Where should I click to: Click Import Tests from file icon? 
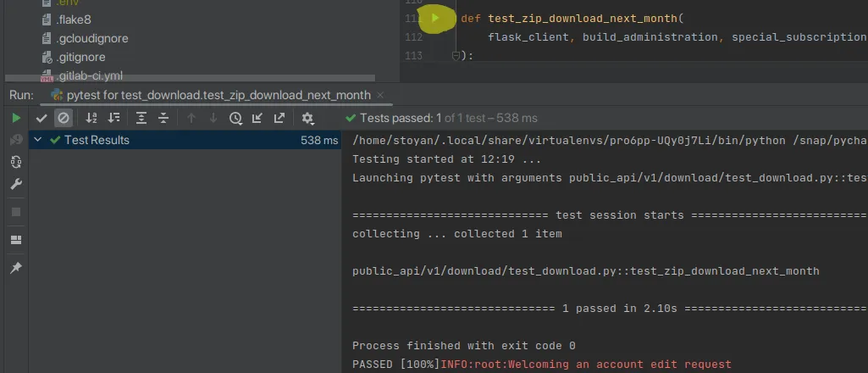257,118
